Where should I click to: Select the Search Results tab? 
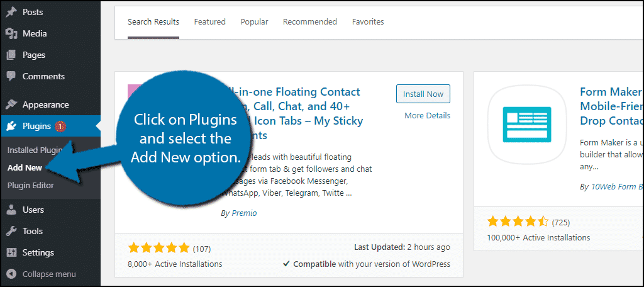pyautogui.click(x=153, y=22)
